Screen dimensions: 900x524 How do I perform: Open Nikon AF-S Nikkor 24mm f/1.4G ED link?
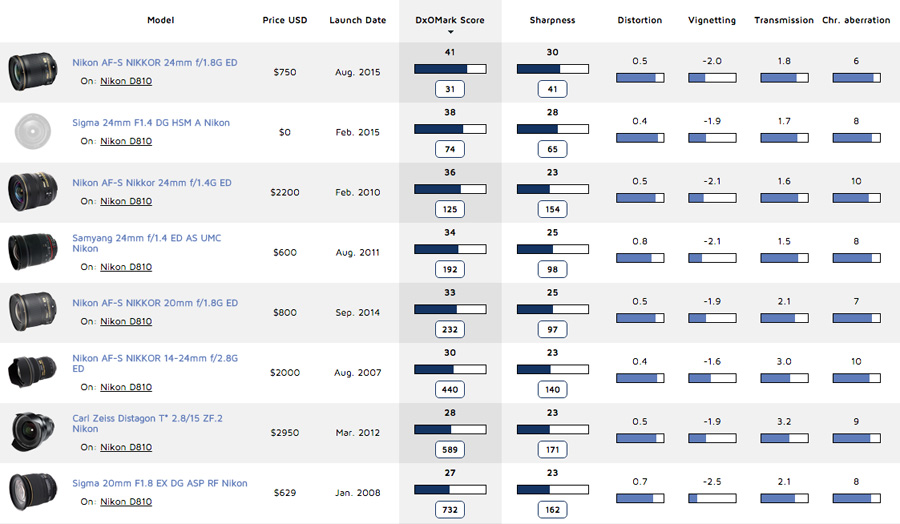tap(152, 183)
